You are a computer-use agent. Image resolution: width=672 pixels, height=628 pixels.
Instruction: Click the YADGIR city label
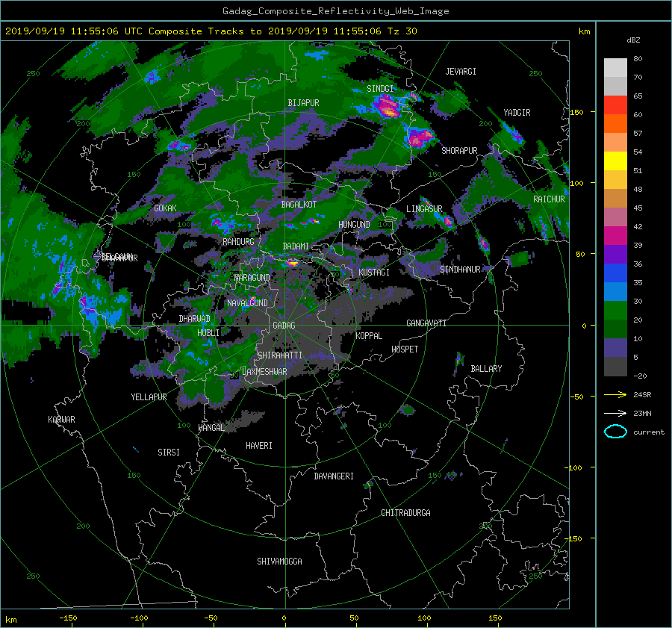pyautogui.click(x=517, y=113)
